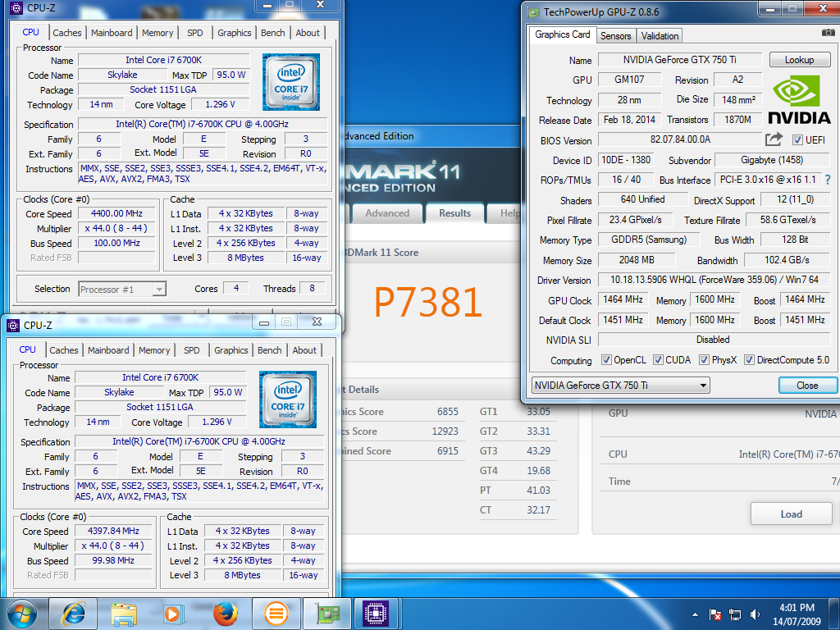
Task: Open SPD tab in lower CPU-Z
Action: 192,349
